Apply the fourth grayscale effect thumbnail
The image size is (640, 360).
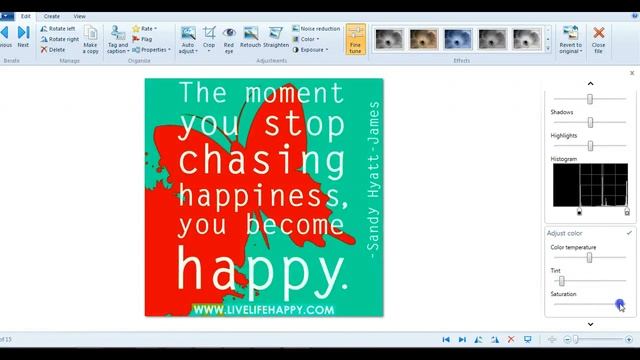[492, 39]
